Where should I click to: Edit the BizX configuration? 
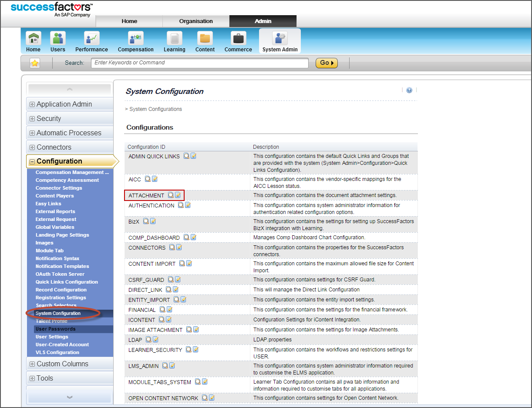click(x=153, y=221)
